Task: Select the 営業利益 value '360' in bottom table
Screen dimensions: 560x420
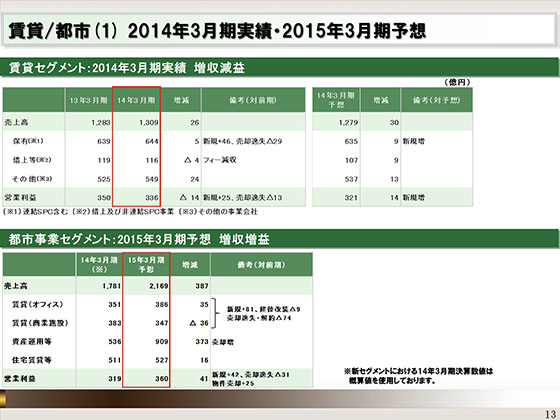Action: [162, 379]
